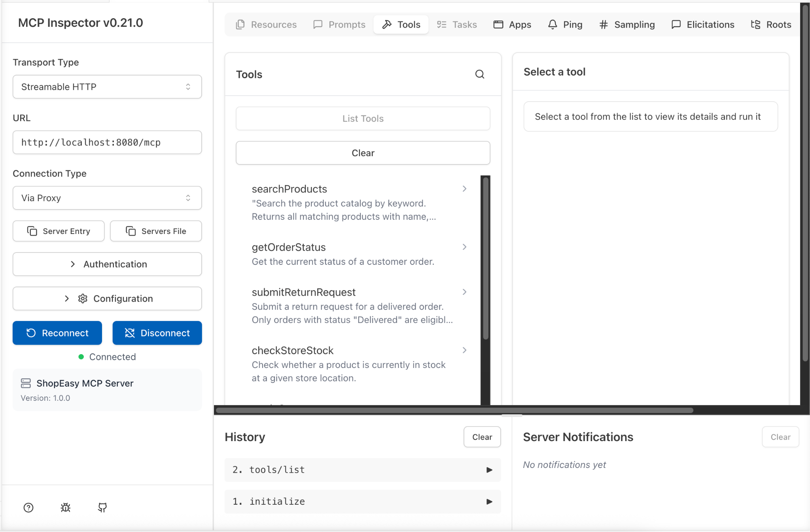Image resolution: width=810 pixels, height=532 pixels.
Task: Clear the History panel
Action: tap(482, 437)
